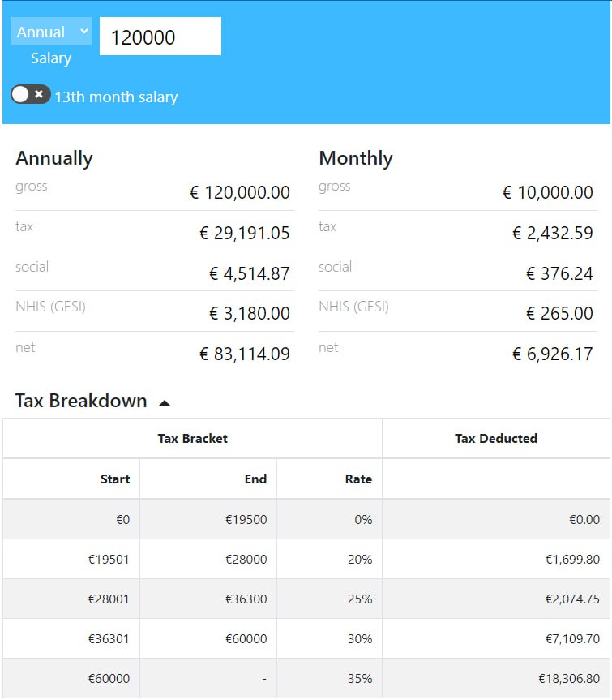This screenshot has width=612, height=700.
Task: Click the salary amount input field
Action: tap(160, 37)
